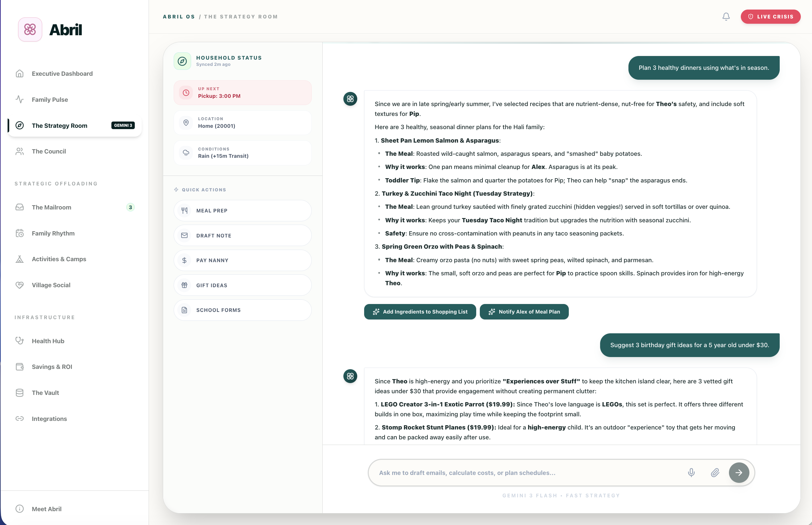The height and width of the screenshot is (525, 812).
Task: Click the notification bell icon
Action: [x=726, y=16]
